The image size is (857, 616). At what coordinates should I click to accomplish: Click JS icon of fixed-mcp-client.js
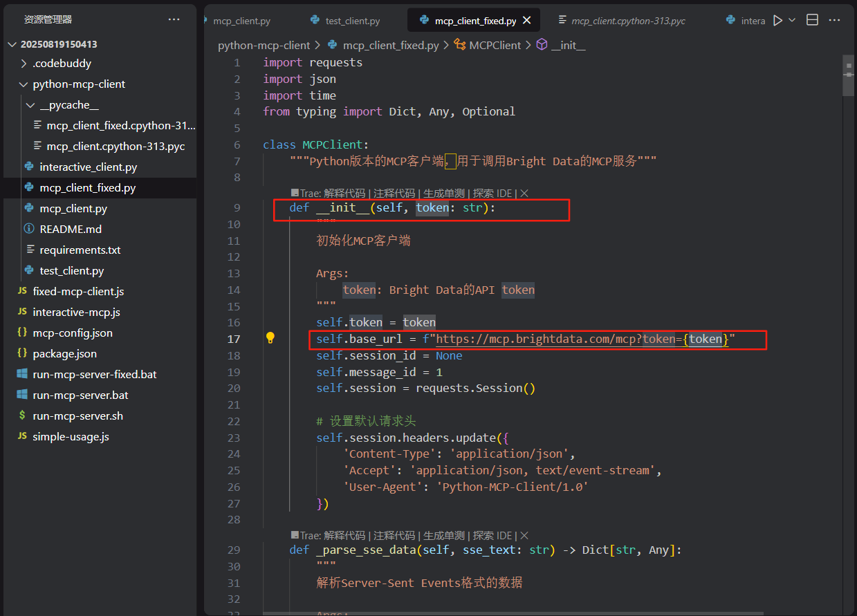coord(22,291)
